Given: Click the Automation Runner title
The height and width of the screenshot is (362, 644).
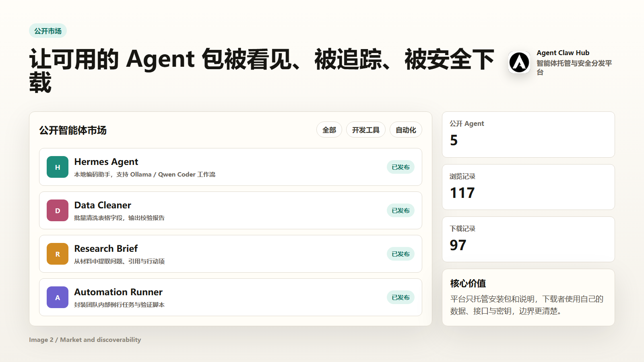Looking at the screenshot, I should [x=118, y=292].
